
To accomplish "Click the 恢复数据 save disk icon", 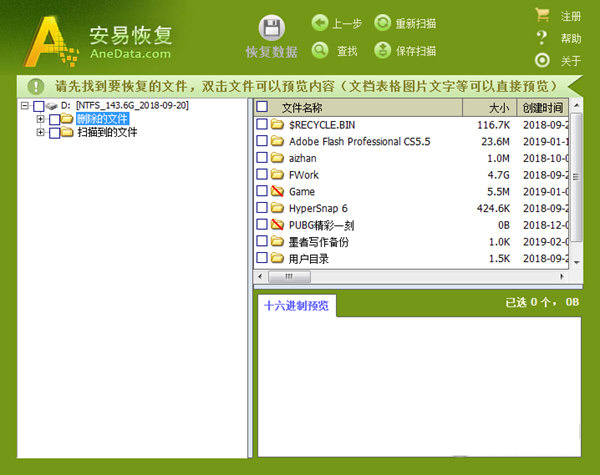I will click(x=271, y=29).
